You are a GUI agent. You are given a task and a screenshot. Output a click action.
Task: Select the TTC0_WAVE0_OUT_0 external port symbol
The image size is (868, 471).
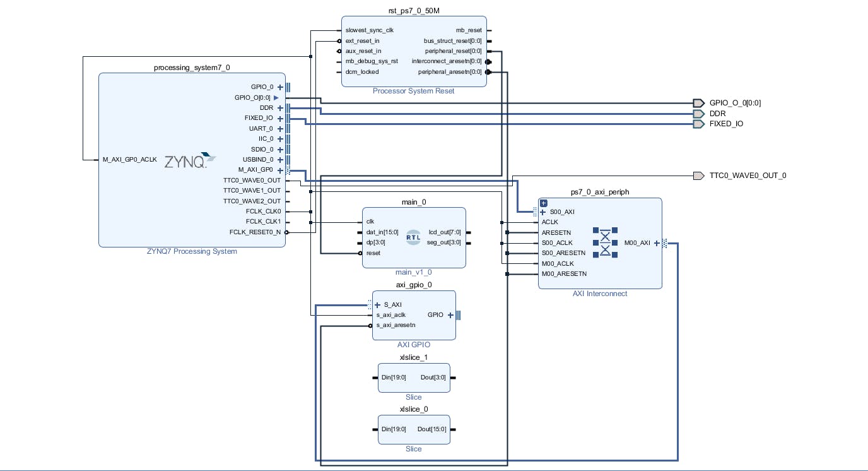(x=698, y=176)
